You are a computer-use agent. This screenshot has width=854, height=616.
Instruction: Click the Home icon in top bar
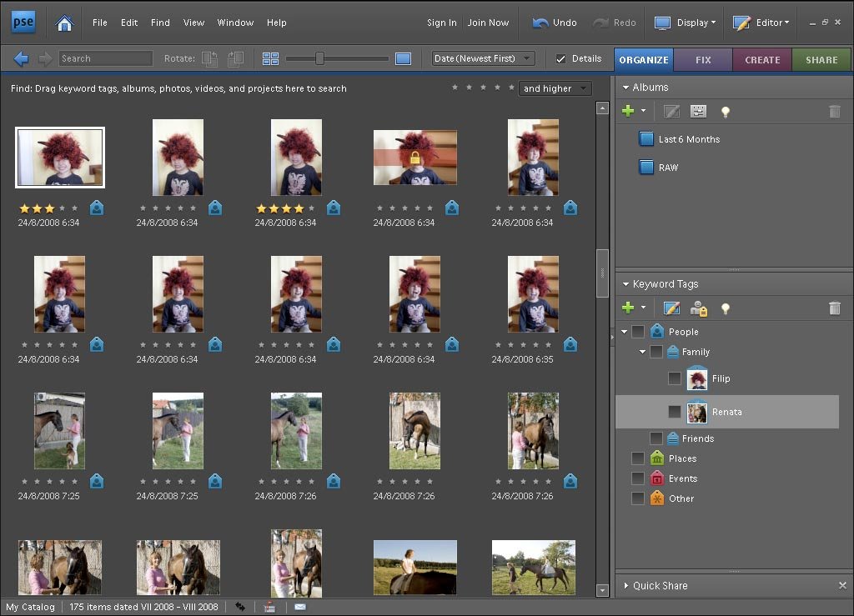(64, 23)
